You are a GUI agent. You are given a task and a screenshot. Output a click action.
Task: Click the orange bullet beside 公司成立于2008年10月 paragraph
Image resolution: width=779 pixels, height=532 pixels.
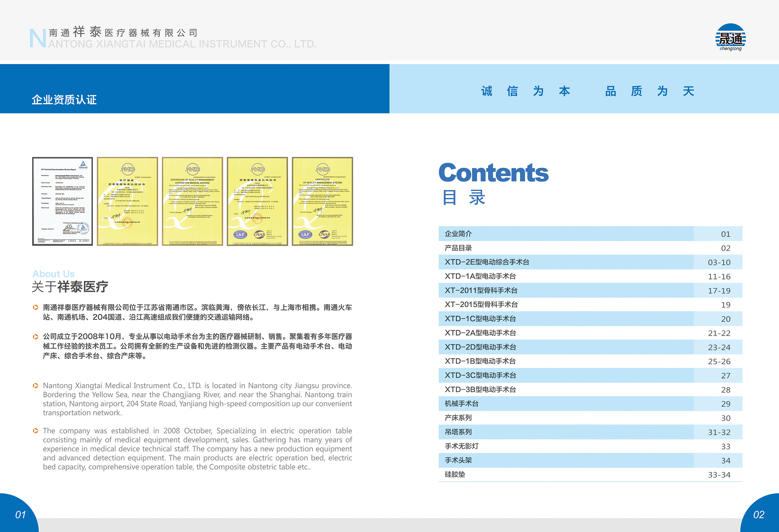[x=36, y=337]
